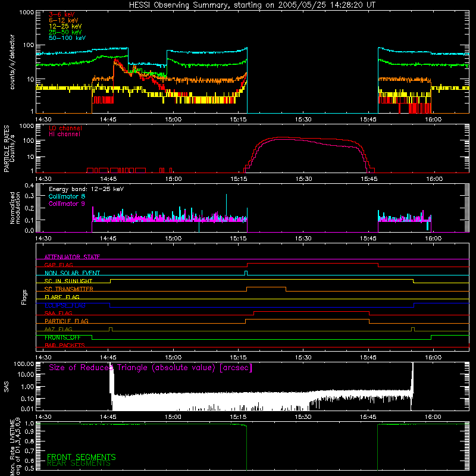
Task: Click the NON SOLAR EVENT pulse marker
Action: tap(246, 273)
